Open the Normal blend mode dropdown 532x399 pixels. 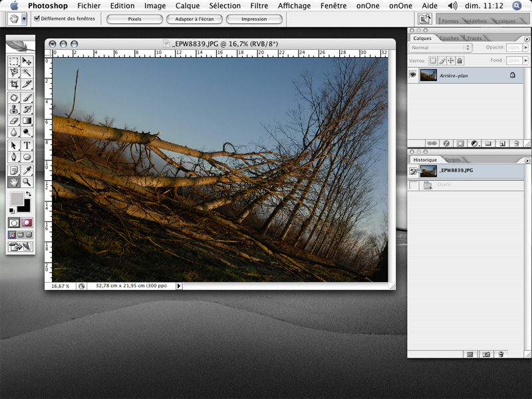click(440, 47)
